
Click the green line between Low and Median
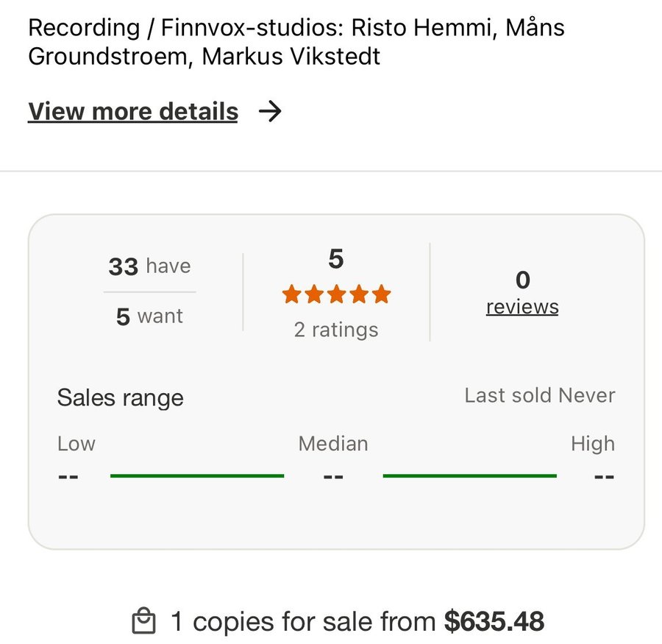coord(197,476)
